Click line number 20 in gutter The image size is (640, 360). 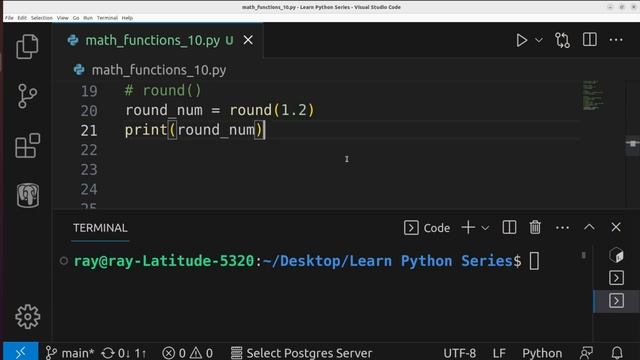89,111
